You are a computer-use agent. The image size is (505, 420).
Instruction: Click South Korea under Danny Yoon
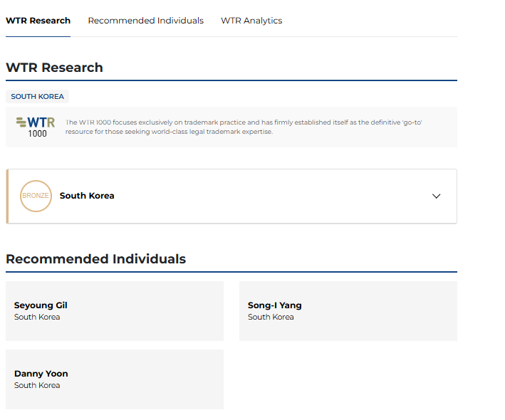pos(37,386)
